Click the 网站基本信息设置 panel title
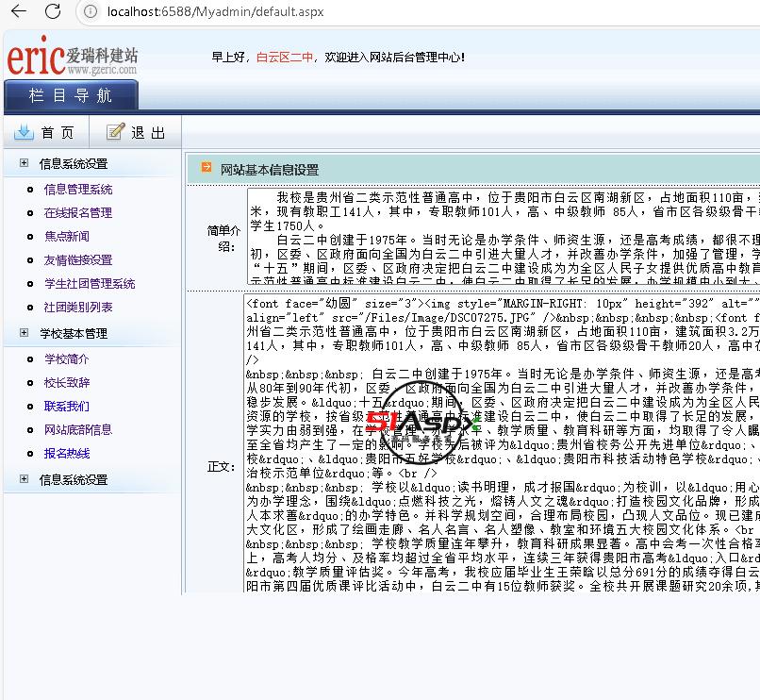 pyautogui.click(x=270, y=170)
